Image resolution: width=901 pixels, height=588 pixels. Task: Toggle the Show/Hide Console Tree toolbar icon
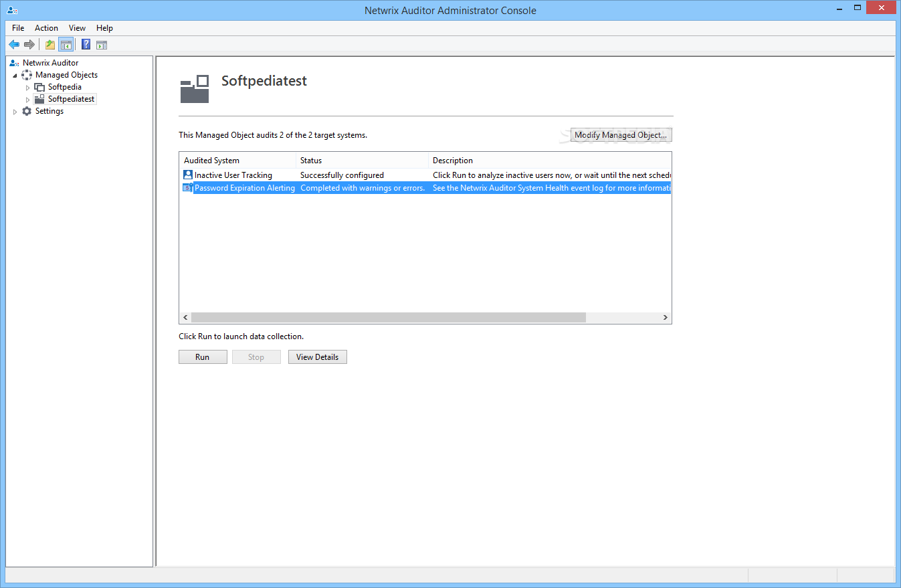point(66,45)
